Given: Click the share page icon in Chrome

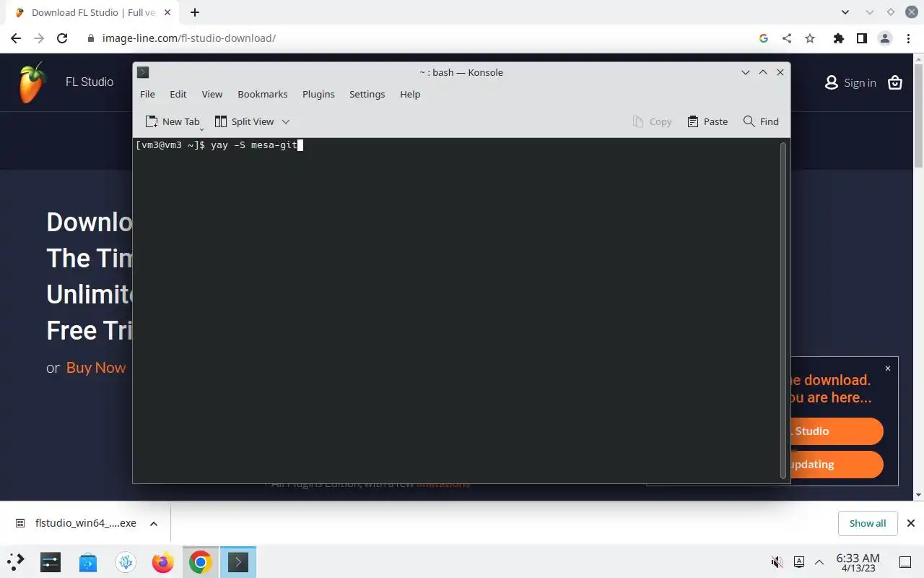Looking at the screenshot, I should pos(787,38).
